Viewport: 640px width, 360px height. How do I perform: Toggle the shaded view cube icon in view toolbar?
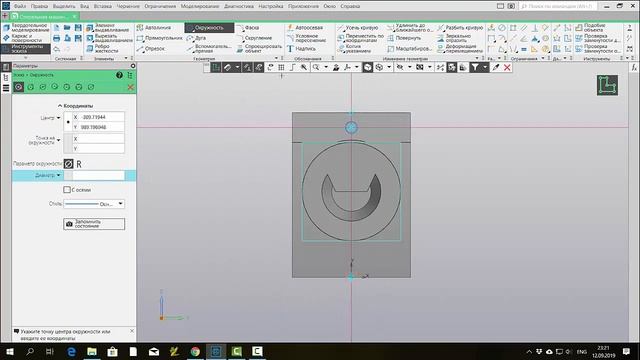[367, 67]
